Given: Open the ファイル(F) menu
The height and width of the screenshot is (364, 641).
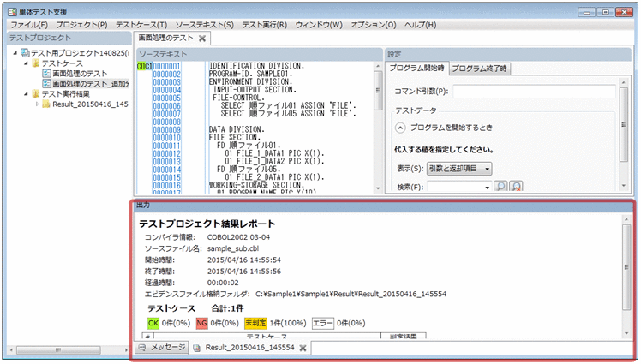Looking at the screenshot, I should coord(29,25).
